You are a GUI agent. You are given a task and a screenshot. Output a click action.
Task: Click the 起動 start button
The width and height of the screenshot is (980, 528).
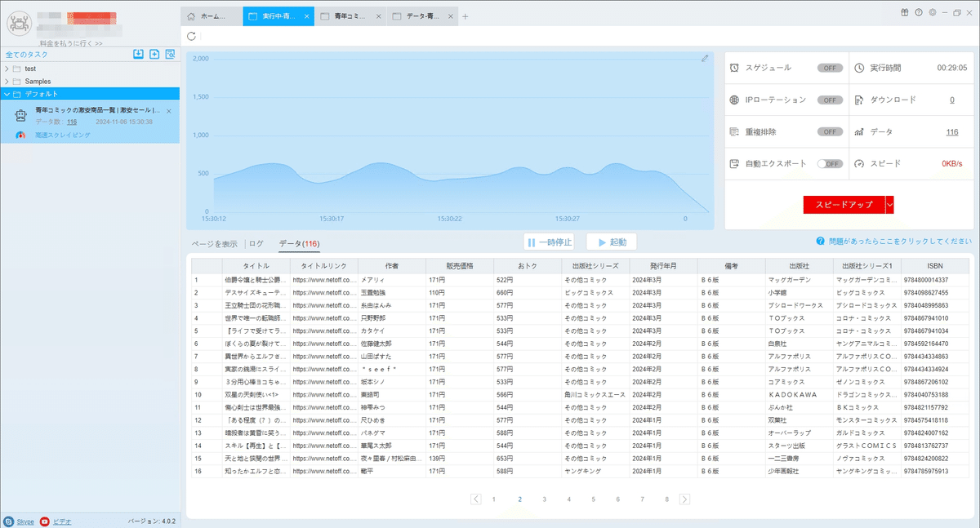point(611,242)
